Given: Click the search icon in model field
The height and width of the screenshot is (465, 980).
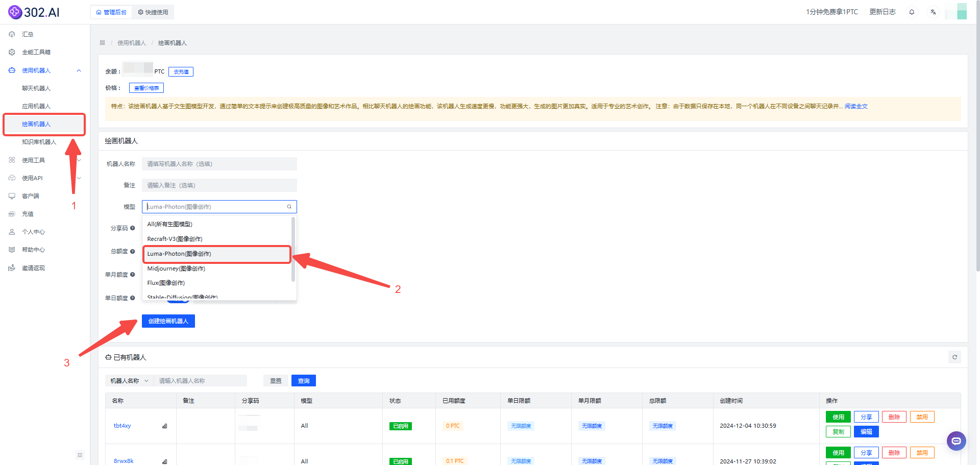Looking at the screenshot, I should (289, 207).
